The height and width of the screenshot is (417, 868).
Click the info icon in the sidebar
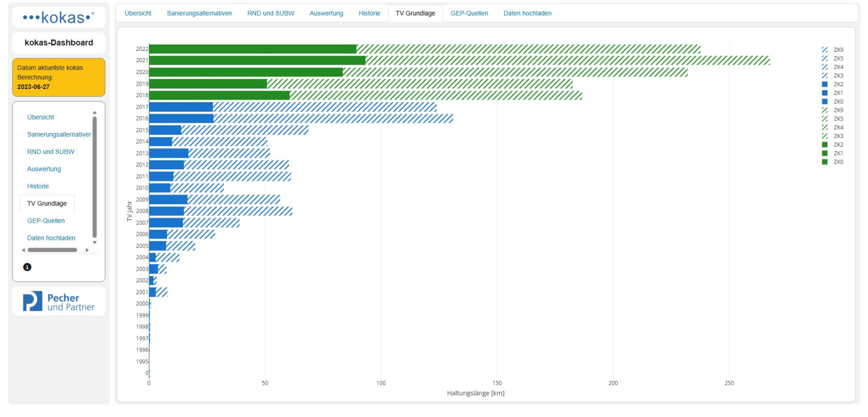click(27, 267)
